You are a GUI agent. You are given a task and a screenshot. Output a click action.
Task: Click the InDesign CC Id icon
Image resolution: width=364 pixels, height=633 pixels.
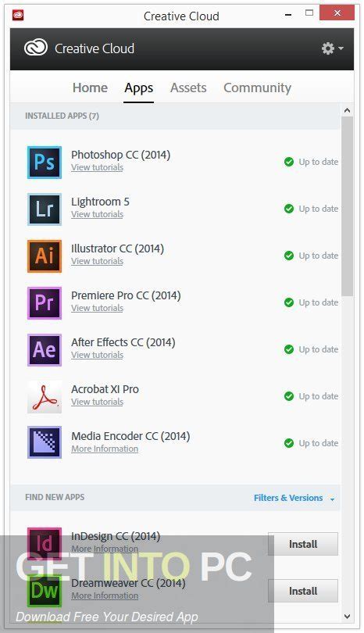point(45,544)
